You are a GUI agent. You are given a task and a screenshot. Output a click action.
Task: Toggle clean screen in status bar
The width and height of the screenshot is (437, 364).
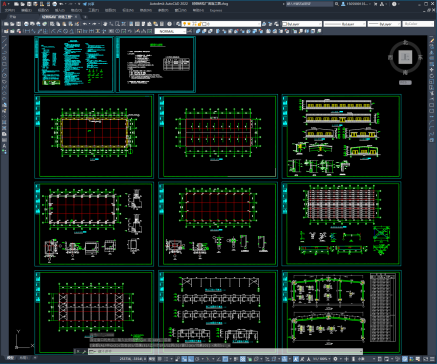pyautogui.click(x=425, y=360)
